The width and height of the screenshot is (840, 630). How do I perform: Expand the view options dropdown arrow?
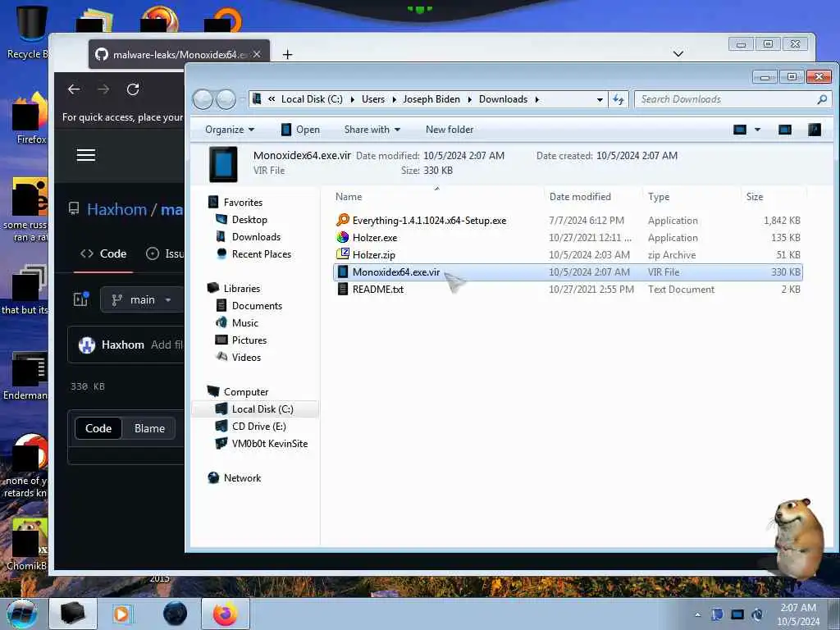[x=757, y=130]
